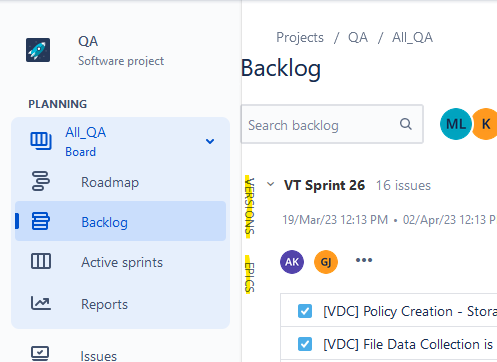Open Issues from the sidebar

pyautogui.click(x=99, y=356)
